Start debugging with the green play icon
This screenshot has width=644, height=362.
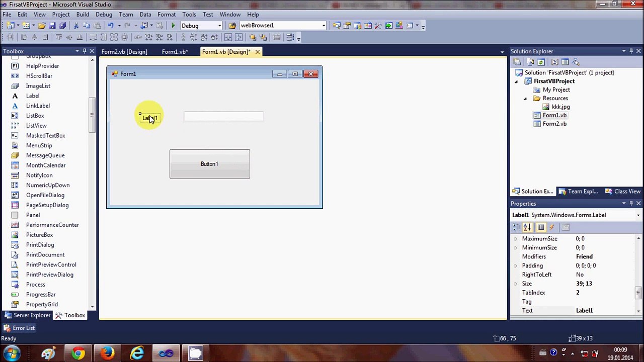coord(173,26)
